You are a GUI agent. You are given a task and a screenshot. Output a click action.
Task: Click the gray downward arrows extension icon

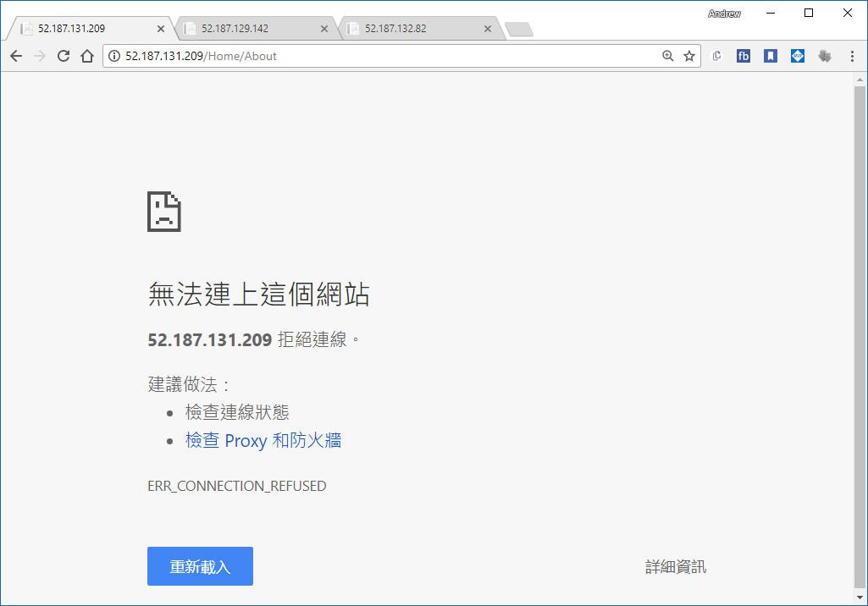pyautogui.click(x=825, y=56)
